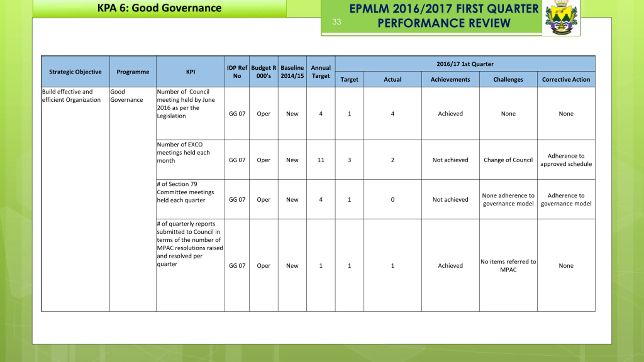Click the 'Number of Council meeting held' KPI cell
Viewport: 644px width, 362px height.
(190, 114)
